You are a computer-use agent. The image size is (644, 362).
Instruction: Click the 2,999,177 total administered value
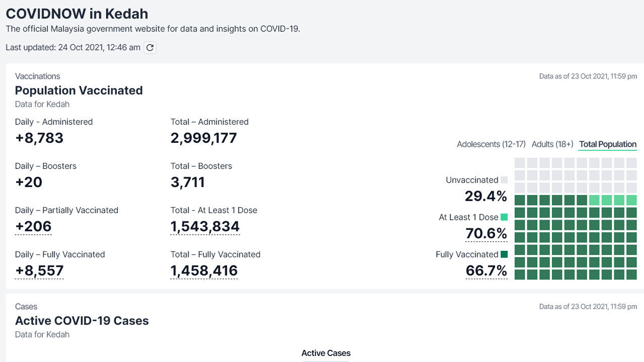coord(204,138)
